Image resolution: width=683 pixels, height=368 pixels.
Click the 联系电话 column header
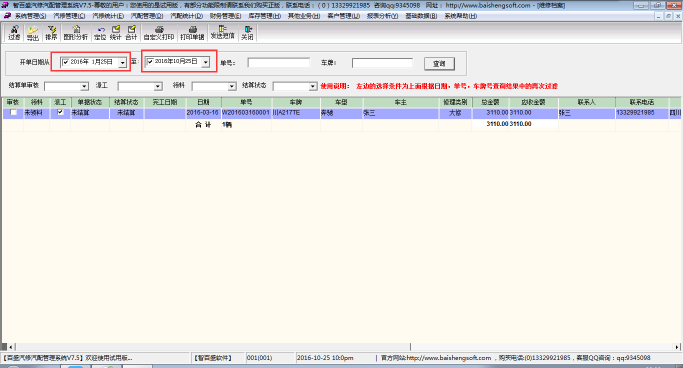642,102
